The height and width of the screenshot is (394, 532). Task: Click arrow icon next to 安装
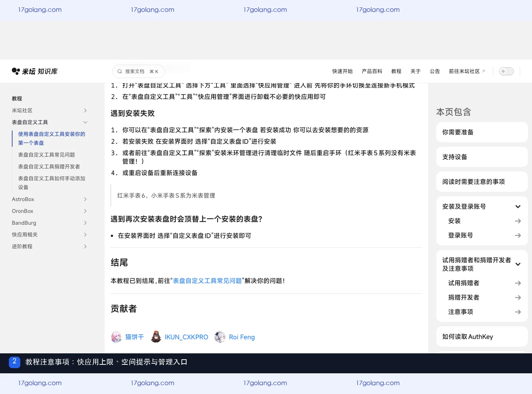click(518, 221)
